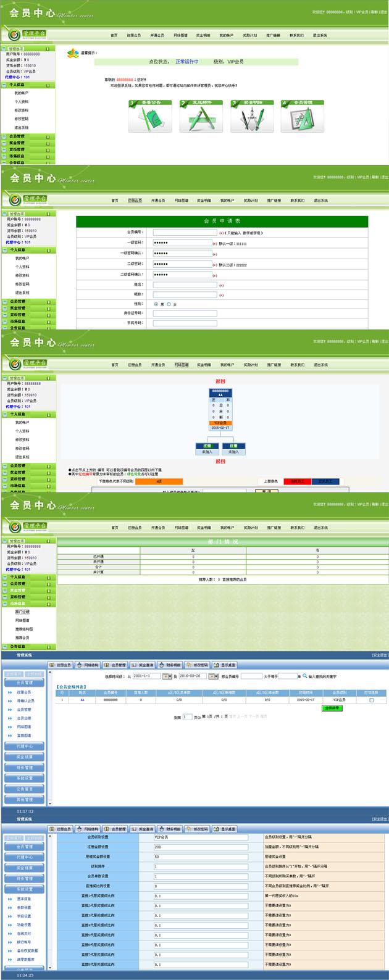Open the ruler-and-pencil tile numbered 2
Screen dimensions: 389x980
(x=192, y=117)
